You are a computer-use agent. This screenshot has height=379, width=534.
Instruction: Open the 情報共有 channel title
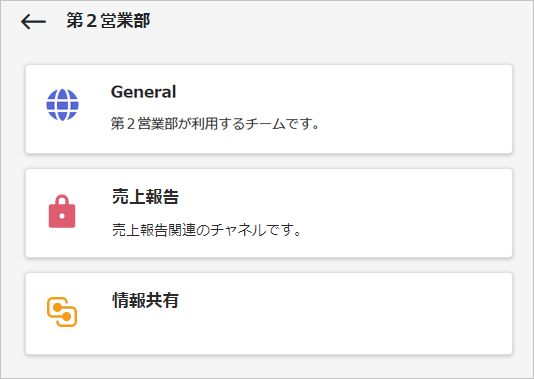pyautogui.click(x=145, y=300)
